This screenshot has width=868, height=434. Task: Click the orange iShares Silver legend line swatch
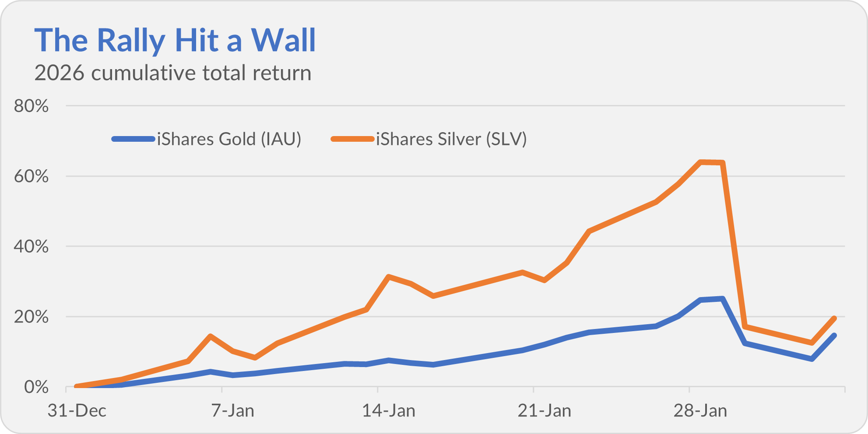pos(352,139)
